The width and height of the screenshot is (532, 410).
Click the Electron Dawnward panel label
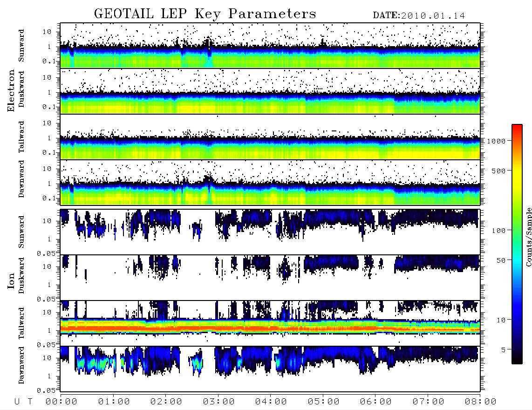click(x=21, y=179)
